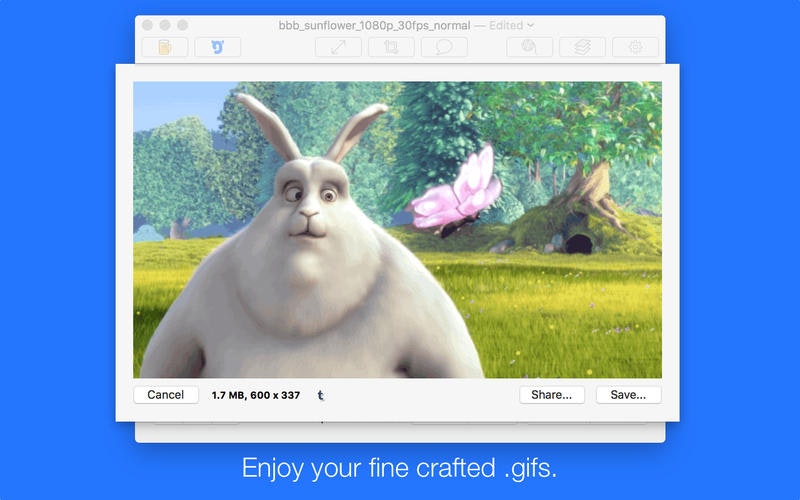Share the GIF to Tumblr icon
This screenshot has width=800, height=500.
tap(320, 395)
